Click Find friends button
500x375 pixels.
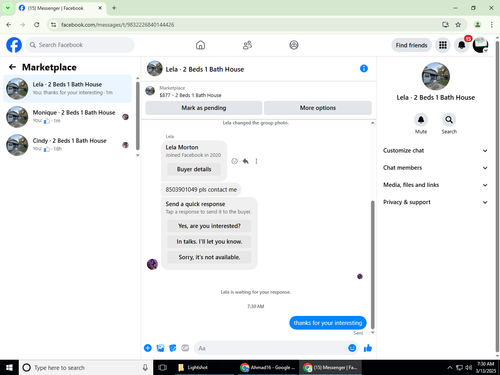tap(411, 45)
